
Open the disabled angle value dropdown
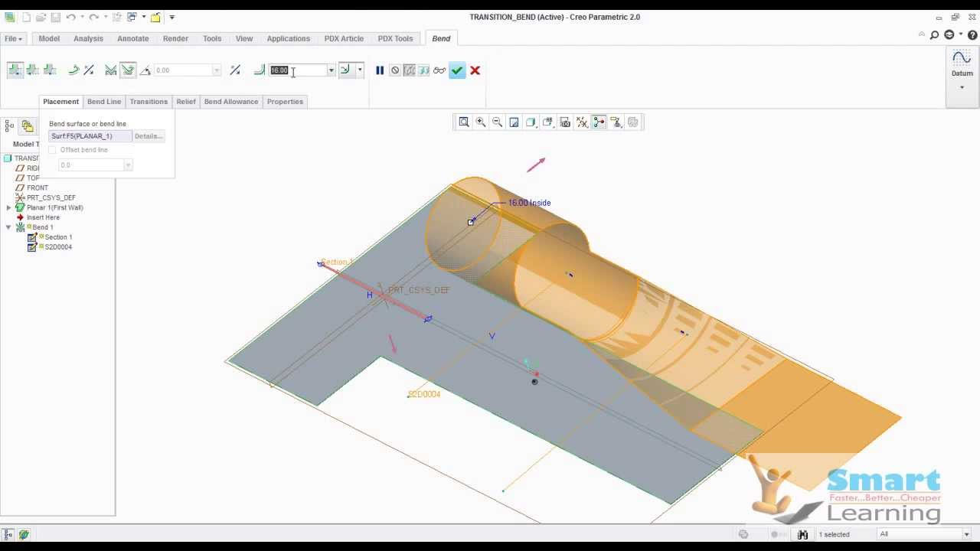[217, 70]
